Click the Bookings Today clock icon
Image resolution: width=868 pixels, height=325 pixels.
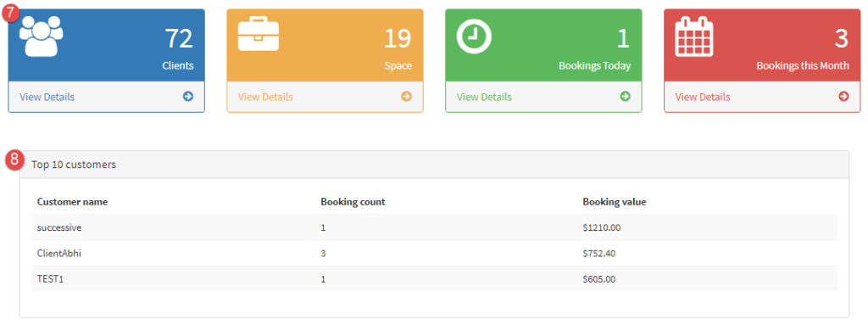pyautogui.click(x=474, y=36)
